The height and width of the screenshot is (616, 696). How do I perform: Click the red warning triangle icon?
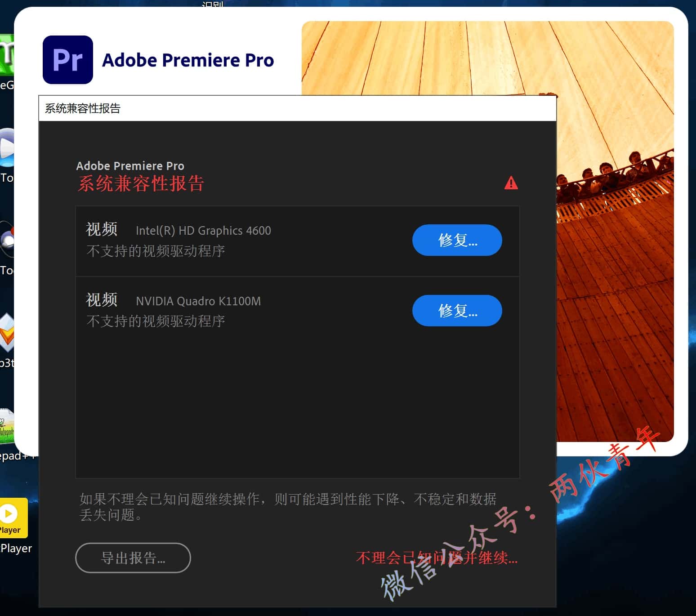click(x=511, y=183)
